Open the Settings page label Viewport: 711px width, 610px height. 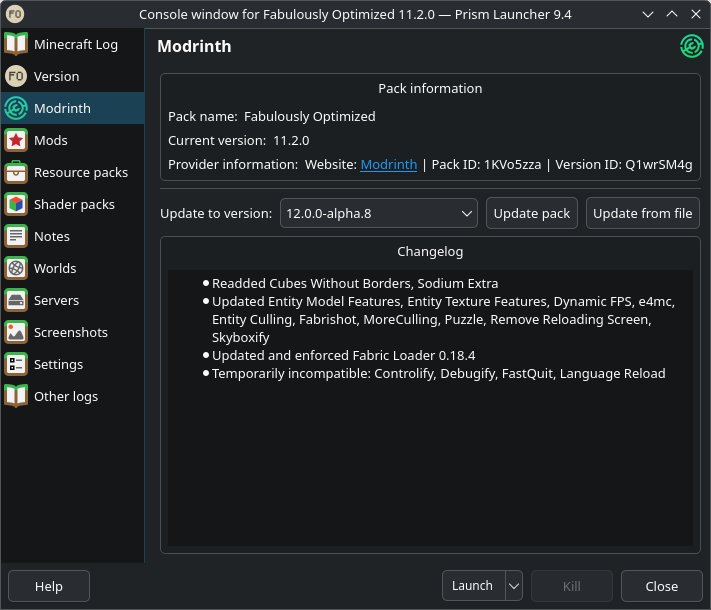coord(58,365)
